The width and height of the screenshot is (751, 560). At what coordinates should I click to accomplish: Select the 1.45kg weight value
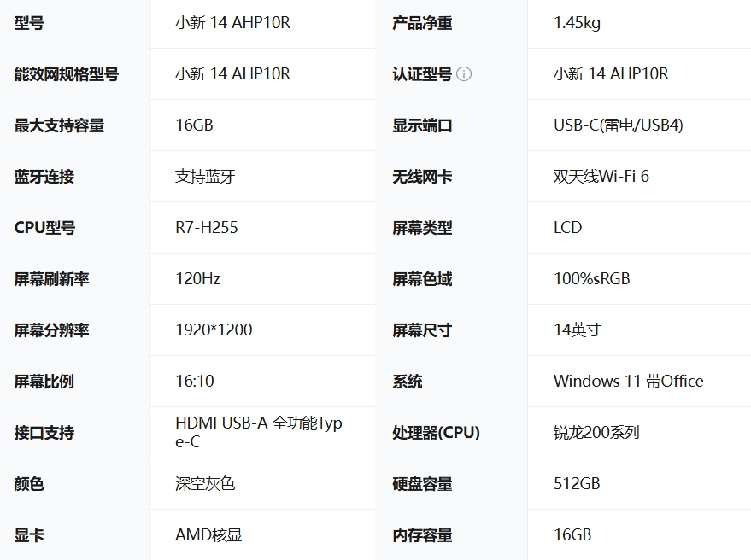(x=578, y=23)
